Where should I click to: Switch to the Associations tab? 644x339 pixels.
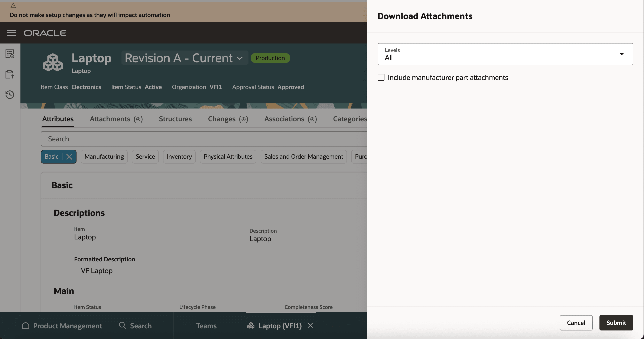point(284,119)
